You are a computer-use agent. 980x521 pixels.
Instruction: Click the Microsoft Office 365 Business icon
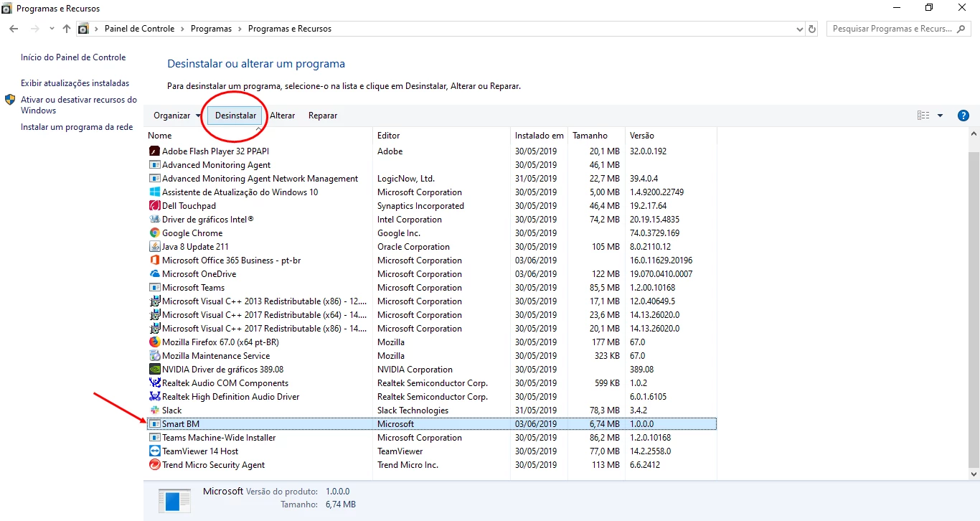pos(154,260)
